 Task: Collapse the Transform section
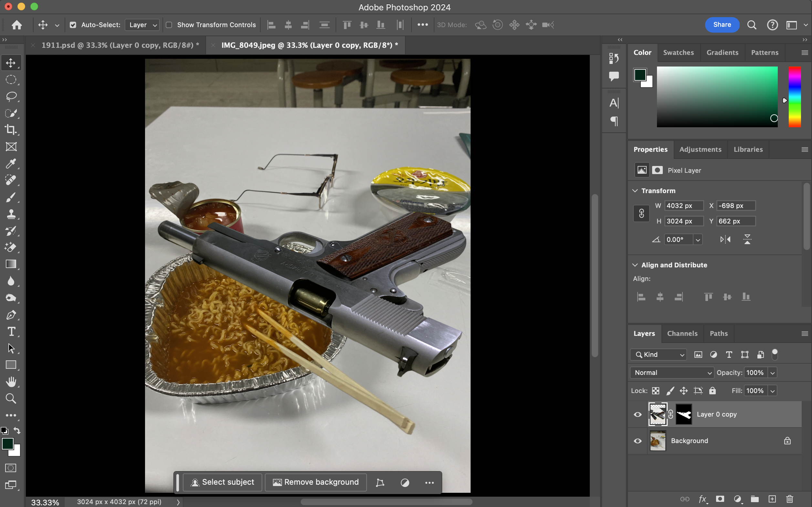pos(635,191)
